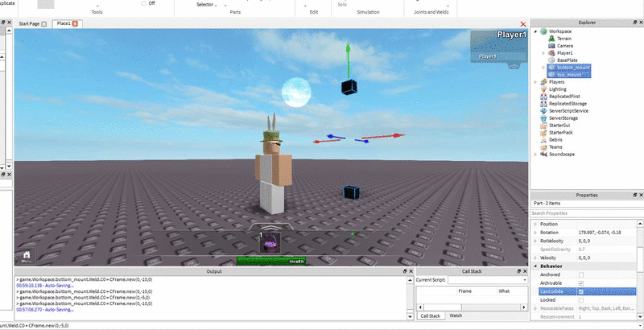644x330 pixels.
Task: Click the BasePlate part icon
Action: pyautogui.click(x=551, y=60)
